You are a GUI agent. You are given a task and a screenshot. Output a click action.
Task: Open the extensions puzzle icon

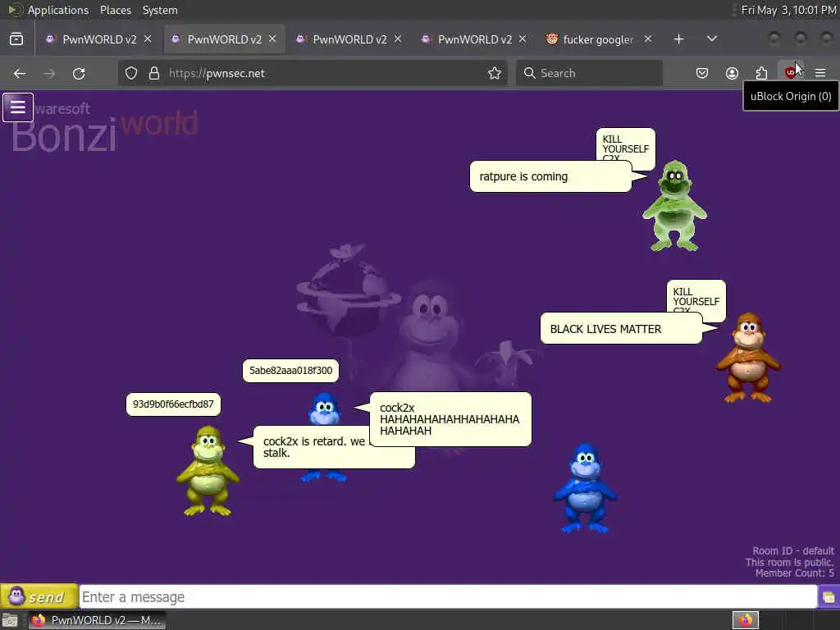pyautogui.click(x=761, y=73)
